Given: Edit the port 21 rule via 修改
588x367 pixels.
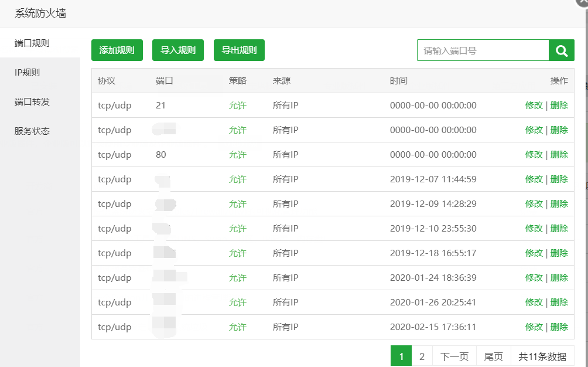Looking at the screenshot, I should click(534, 106).
